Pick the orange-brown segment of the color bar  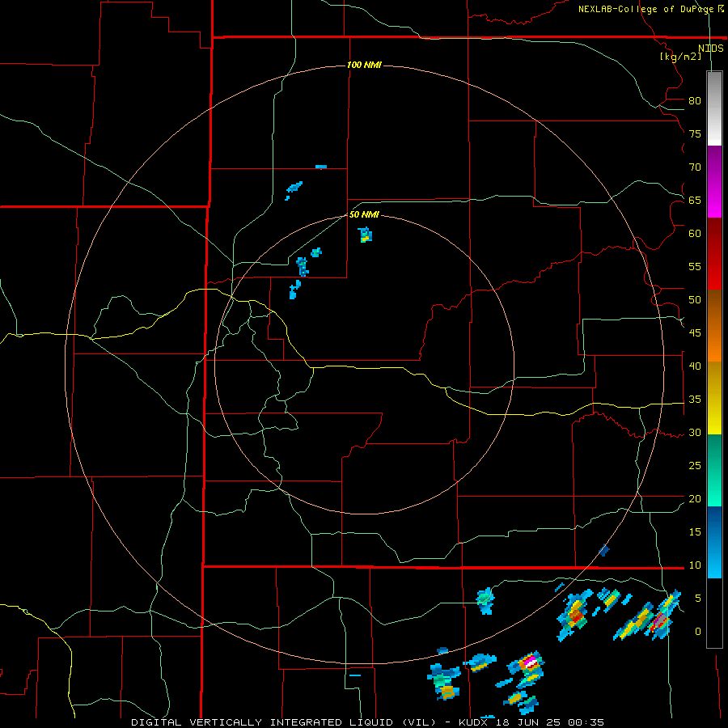(x=714, y=325)
